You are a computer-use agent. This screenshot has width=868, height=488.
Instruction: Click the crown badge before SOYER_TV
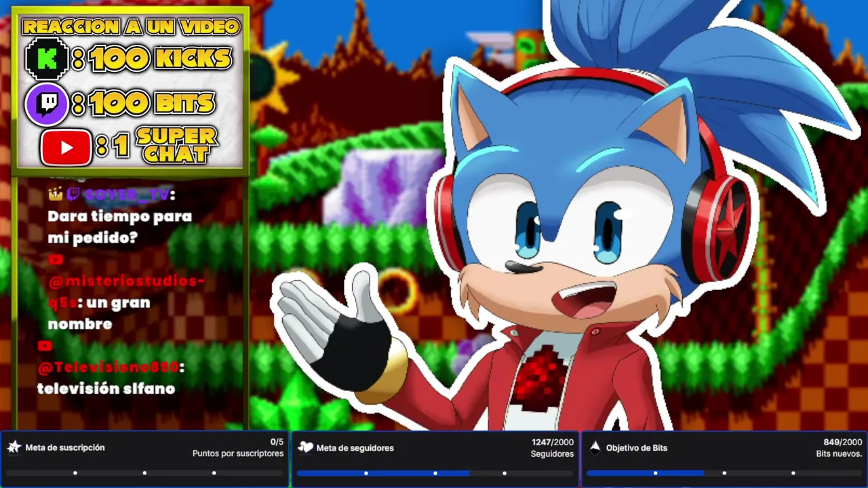pyautogui.click(x=56, y=195)
